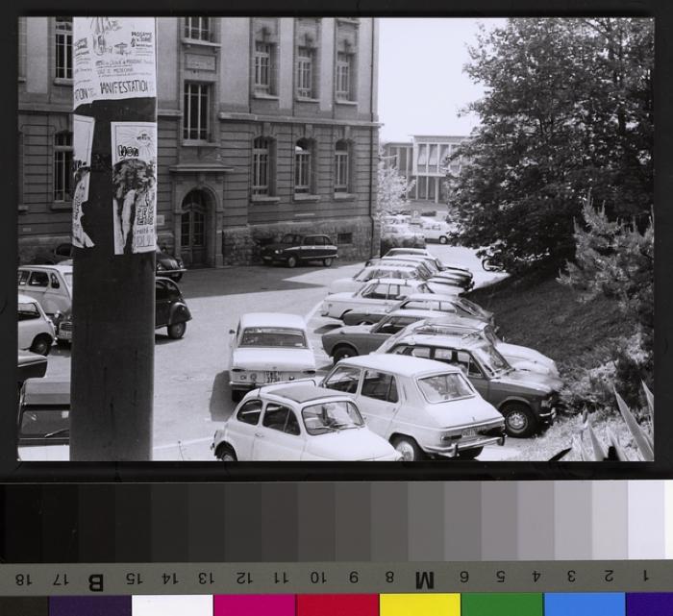673x616 pixels.
Task: Click the Manifestation poster atop the pole
Action: click(114, 61)
